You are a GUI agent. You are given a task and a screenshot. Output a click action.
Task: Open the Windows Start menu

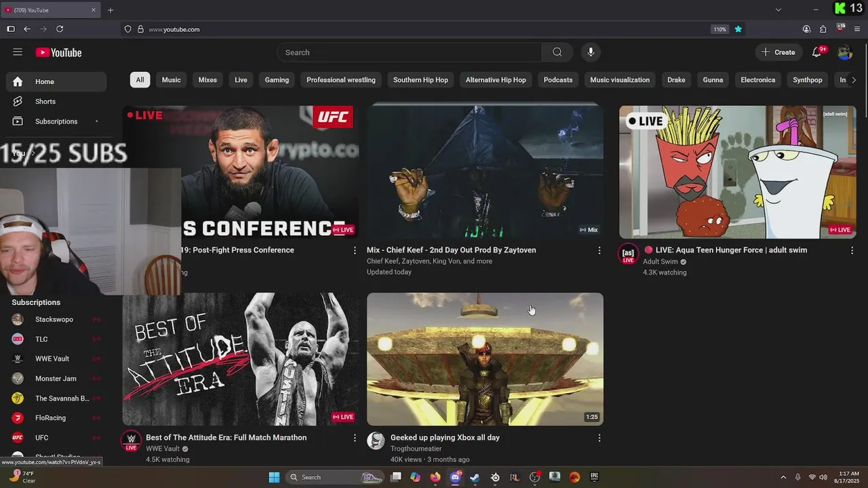(274, 477)
